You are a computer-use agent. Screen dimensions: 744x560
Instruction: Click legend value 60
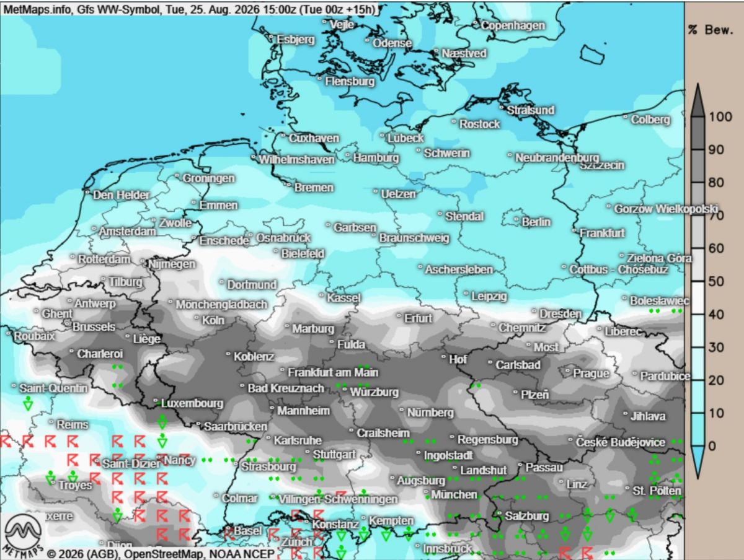tap(715, 248)
